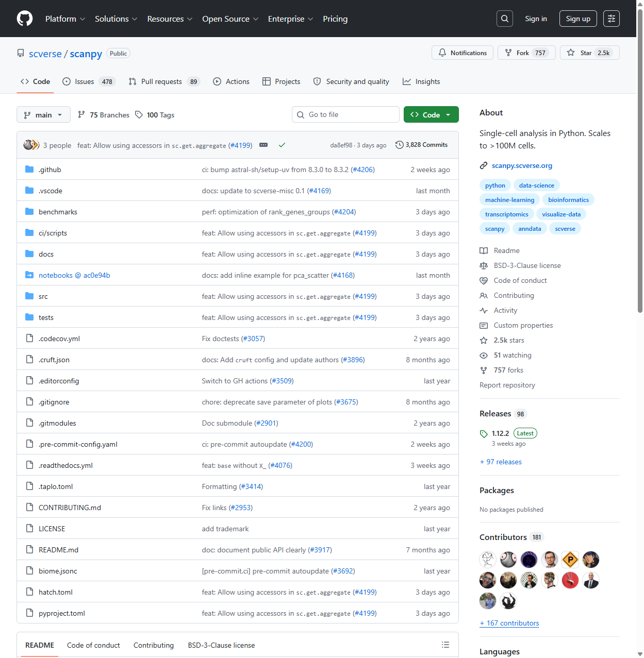Click the Sign up button

point(578,19)
